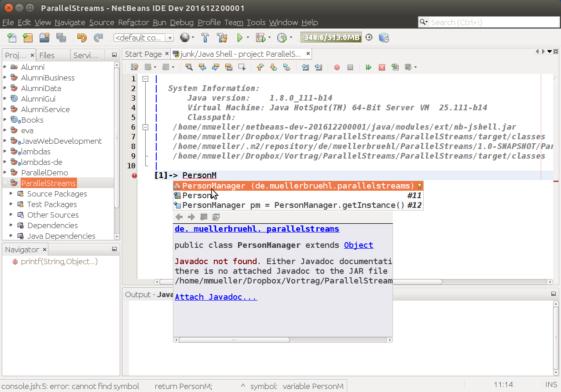Minimize the Output window panel
The width and height of the screenshot is (561, 392).
click(554, 294)
